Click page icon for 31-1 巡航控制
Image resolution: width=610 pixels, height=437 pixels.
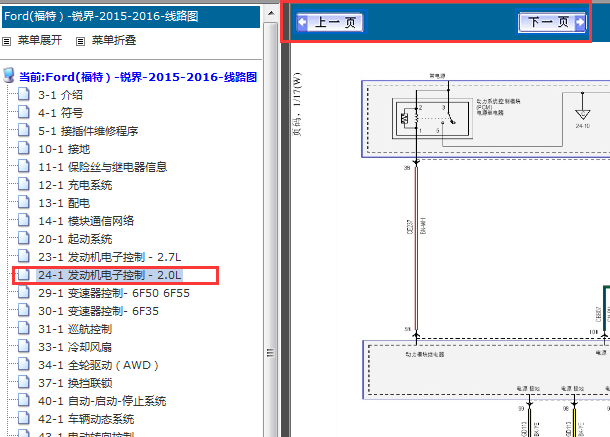tap(24, 328)
